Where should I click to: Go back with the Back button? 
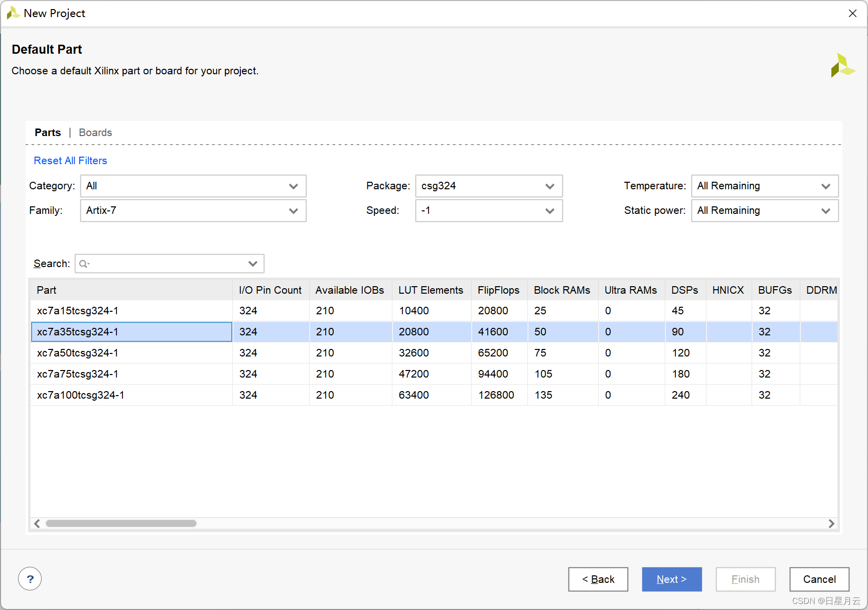coord(598,579)
